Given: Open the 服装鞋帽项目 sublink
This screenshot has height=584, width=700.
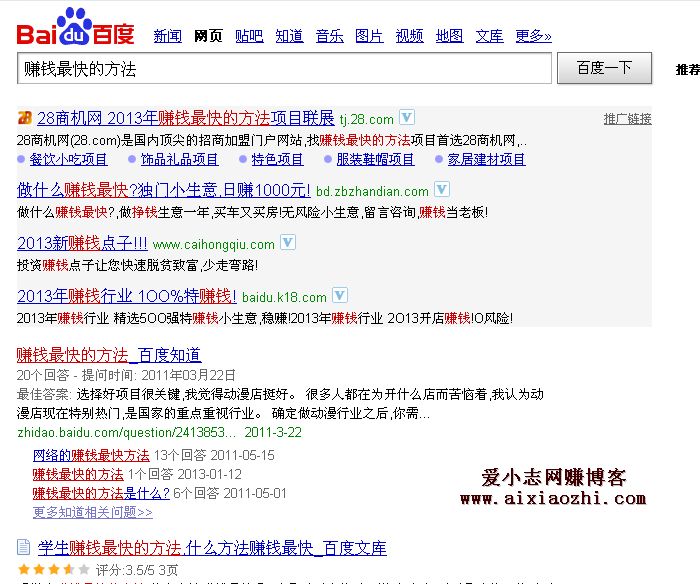Looking at the screenshot, I should tap(375, 159).
